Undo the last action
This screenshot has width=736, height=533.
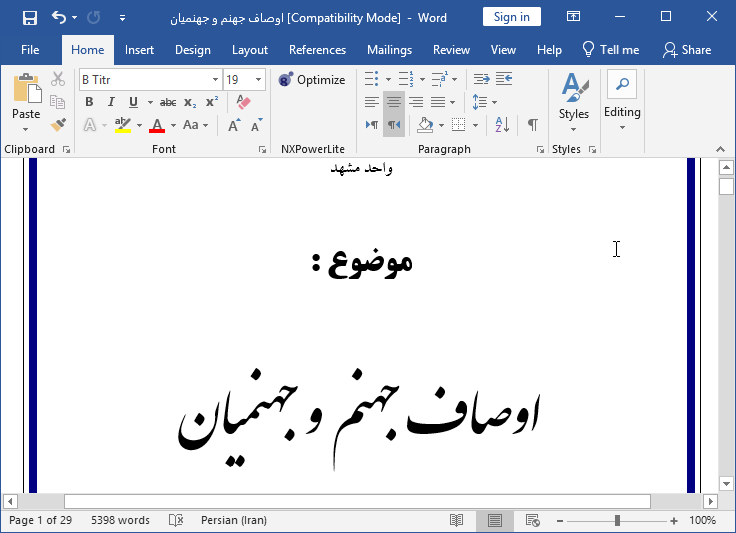click(58, 18)
